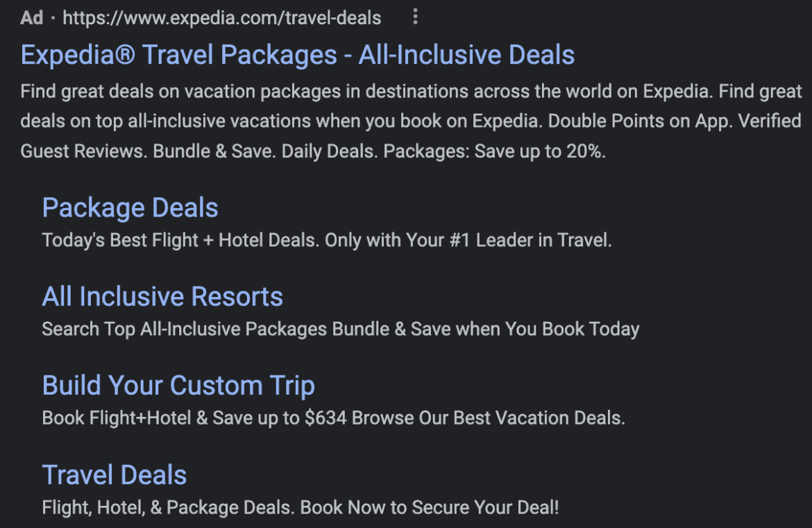This screenshot has height=528, width=812.
Task: Open All Inclusive Resorts to search packages
Action: 162,296
